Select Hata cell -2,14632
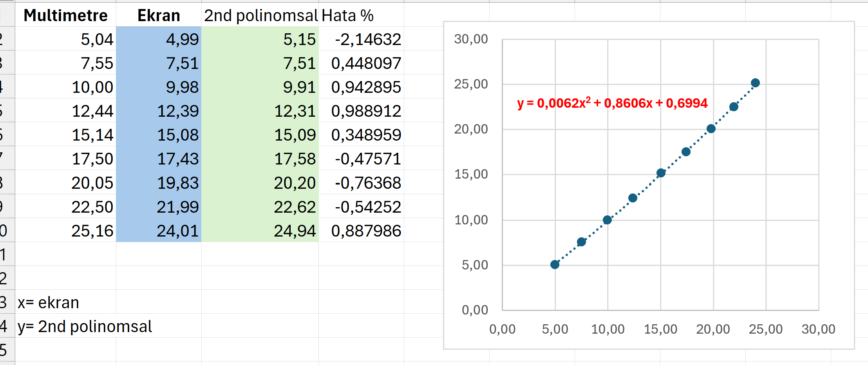This screenshot has height=365, width=868. coord(361,39)
